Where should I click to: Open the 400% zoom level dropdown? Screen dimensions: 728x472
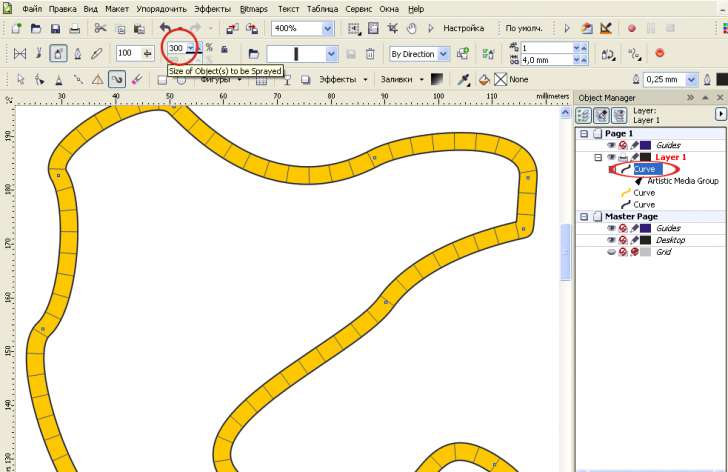point(327,29)
